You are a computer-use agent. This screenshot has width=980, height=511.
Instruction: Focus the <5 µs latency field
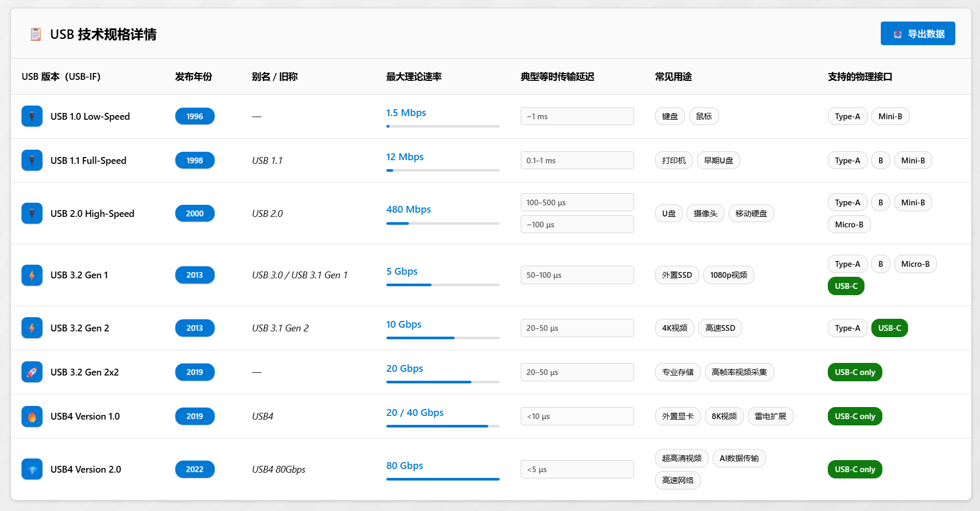577,469
